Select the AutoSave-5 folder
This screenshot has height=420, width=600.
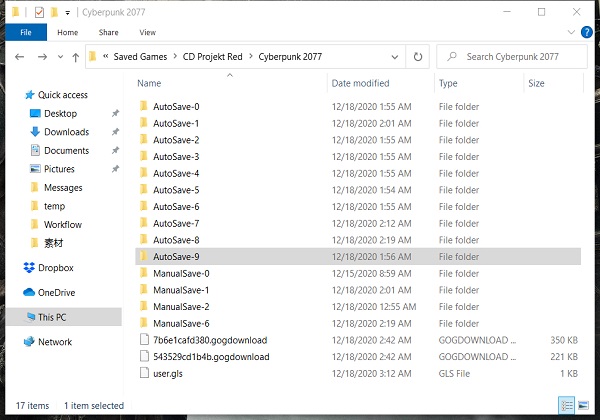[176, 190]
